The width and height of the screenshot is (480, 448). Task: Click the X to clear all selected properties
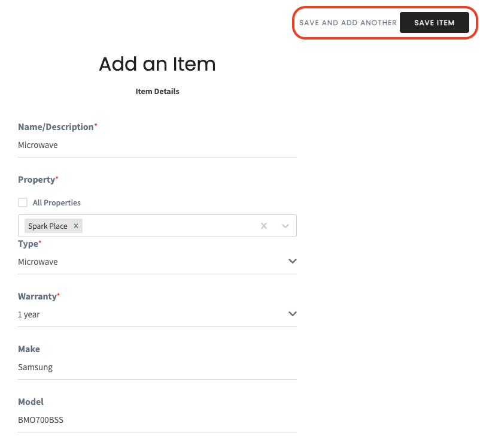(263, 226)
